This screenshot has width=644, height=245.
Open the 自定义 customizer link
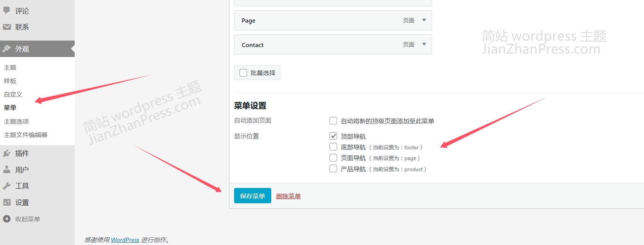[13, 94]
